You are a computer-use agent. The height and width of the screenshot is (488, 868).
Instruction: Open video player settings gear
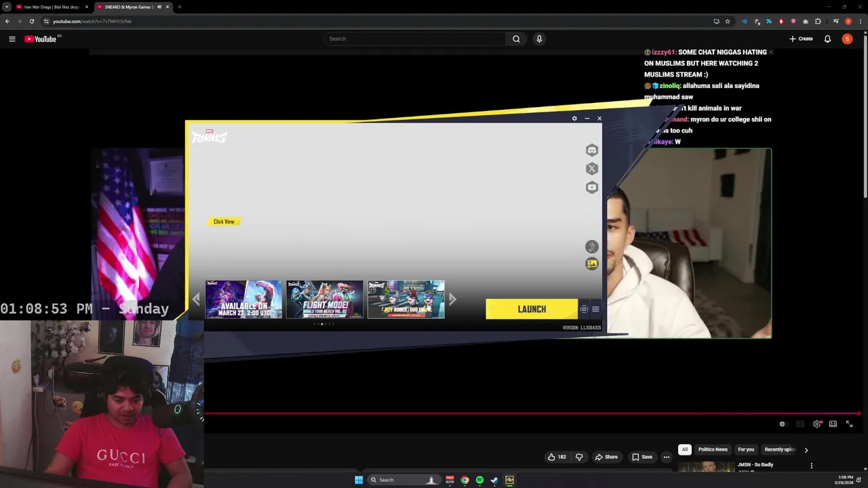pyautogui.click(x=817, y=424)
